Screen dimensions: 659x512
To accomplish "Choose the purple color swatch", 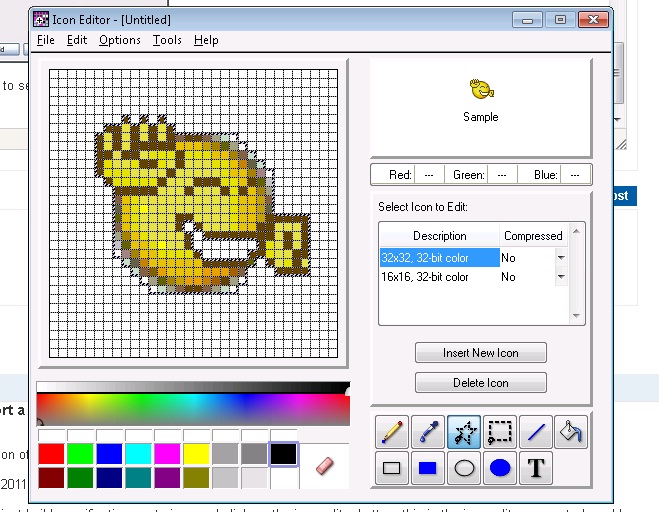I will 167,478.
